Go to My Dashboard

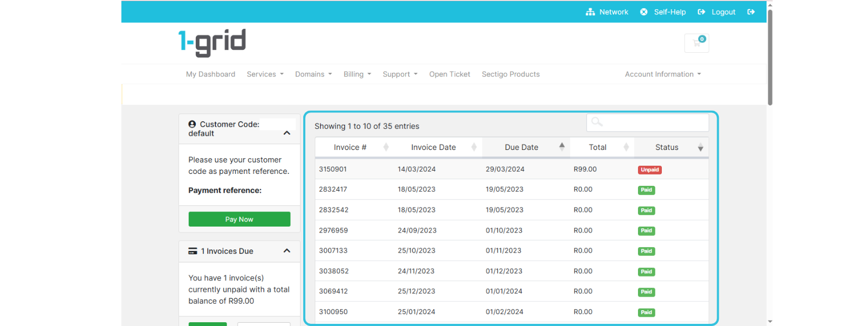click(x=210, y=74)
